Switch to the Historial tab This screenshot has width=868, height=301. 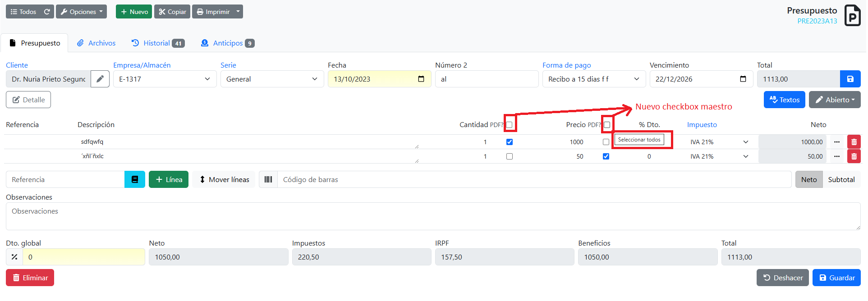pos(157,43)
